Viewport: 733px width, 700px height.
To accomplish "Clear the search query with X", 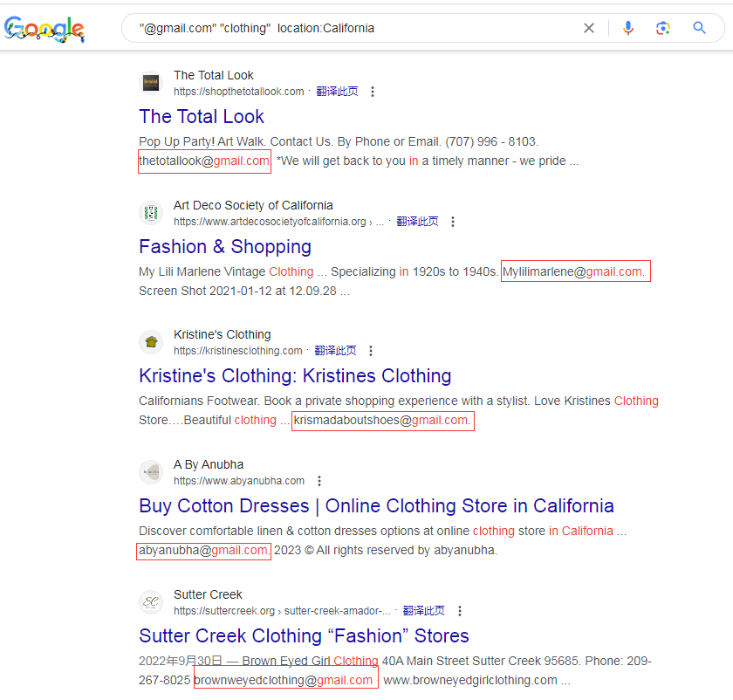I will pyautogui.click(x=589, y=28).
